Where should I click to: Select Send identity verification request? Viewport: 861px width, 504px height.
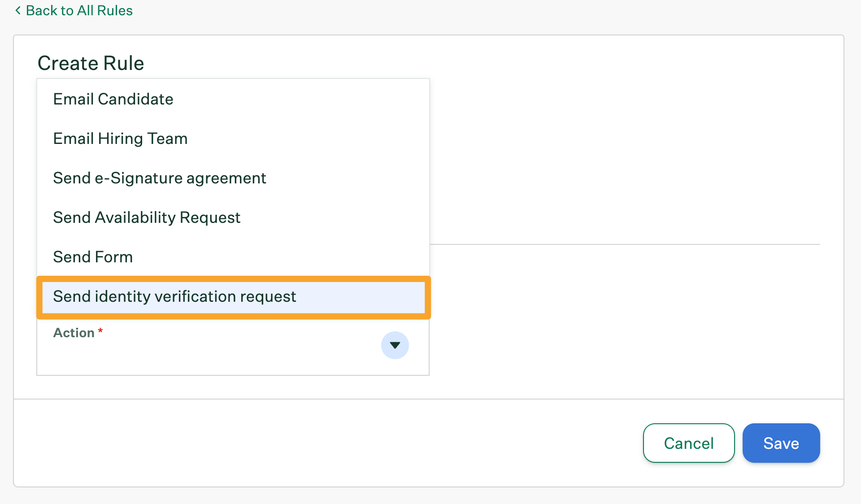[174, 296]
